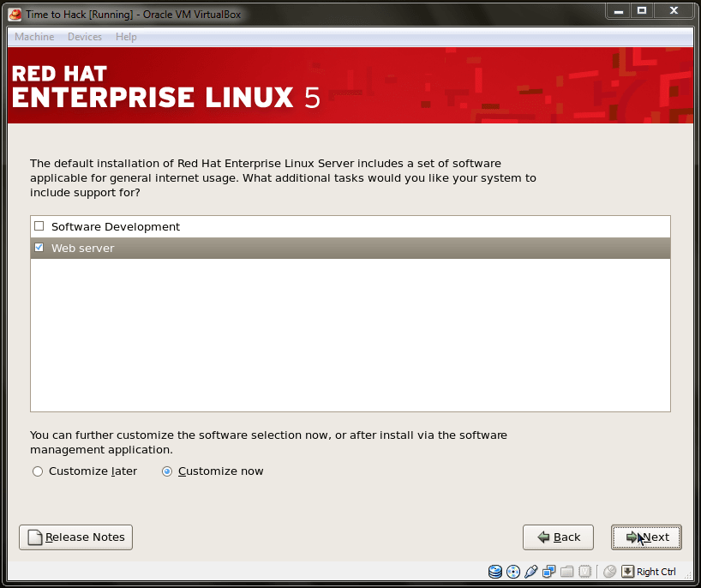Uncheck the Web server checkbox
The width and height of the screenshot is (701, 588).
(x=39, y=248)
